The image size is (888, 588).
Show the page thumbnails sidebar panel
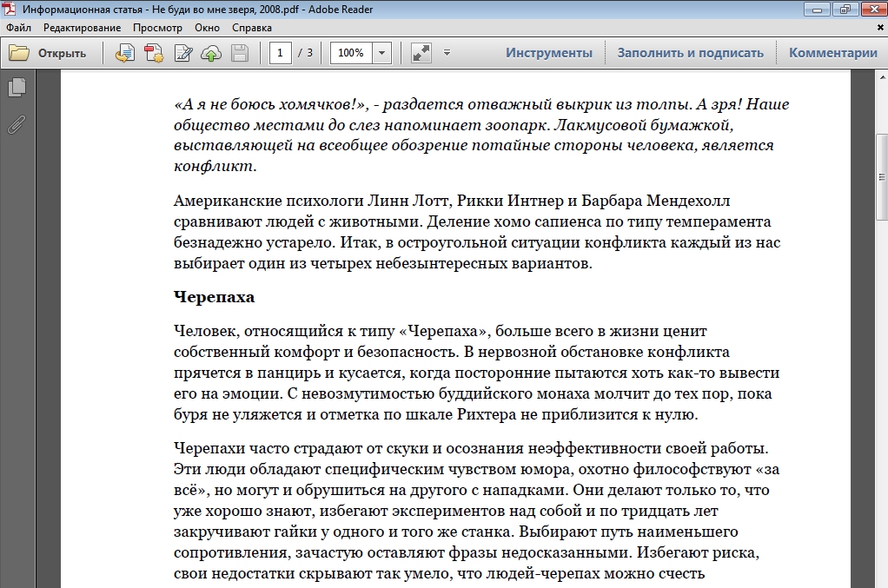tap(17, 87)
